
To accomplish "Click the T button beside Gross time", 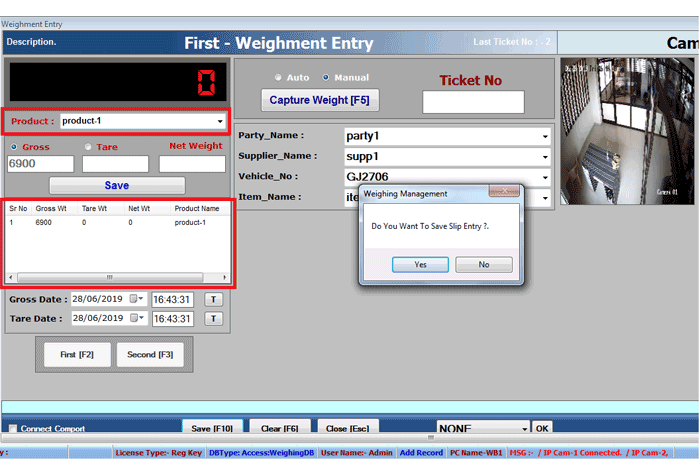I will click(x=213, y=299).
